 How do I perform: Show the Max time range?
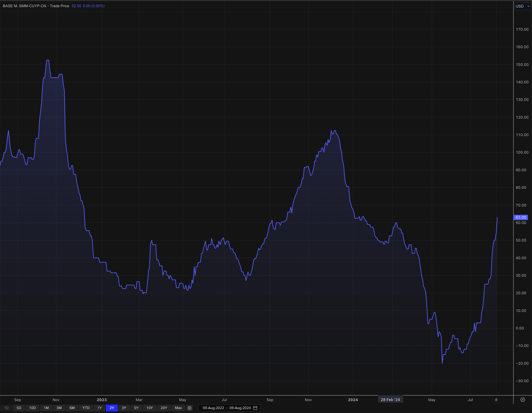[x=178, y=408]
